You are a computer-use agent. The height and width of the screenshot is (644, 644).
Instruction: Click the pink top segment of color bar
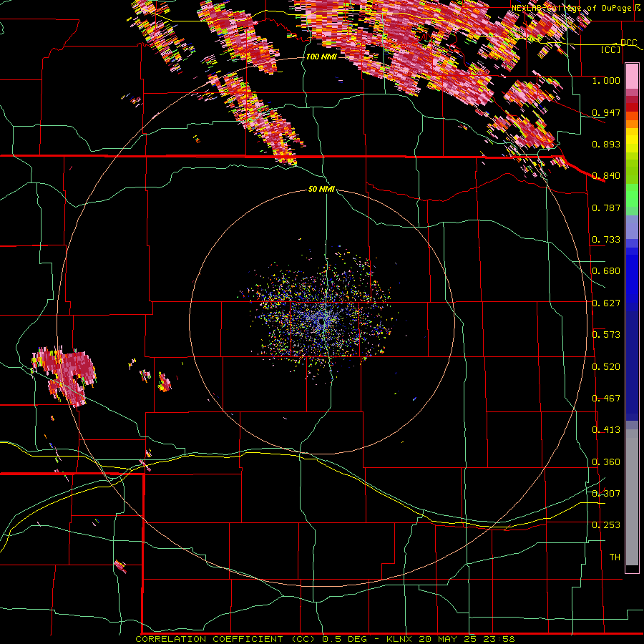pyautogui.click(x=632, y=77)
